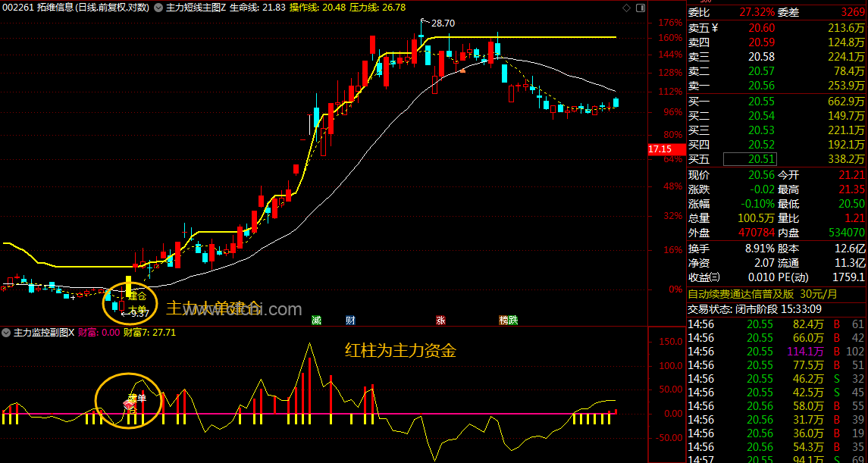The image size is (868, 463).
Task: Select the 买三 price 20.53
Action: [x=763, y=130]
